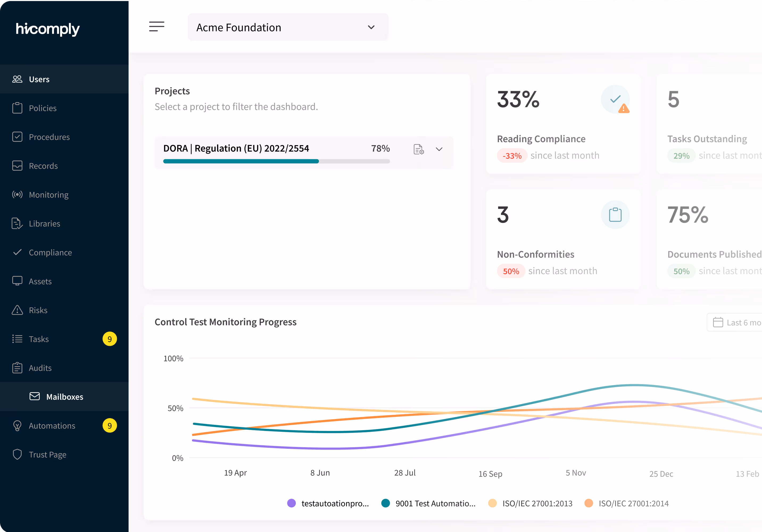The height and width of the screenshot is (532, 762).
Task: Open the Policies section icon
Action: 18,108
